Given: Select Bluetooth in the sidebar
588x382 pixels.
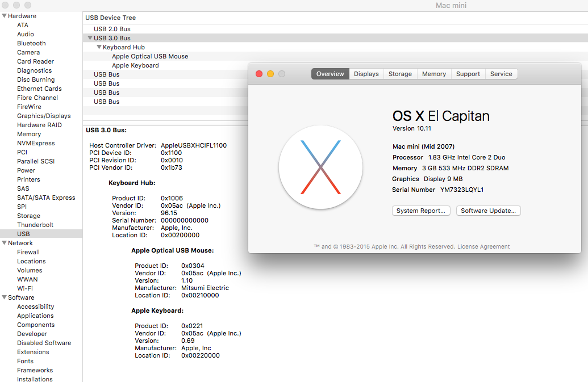Looking at the screenshot, I should (x=31, y=43).
